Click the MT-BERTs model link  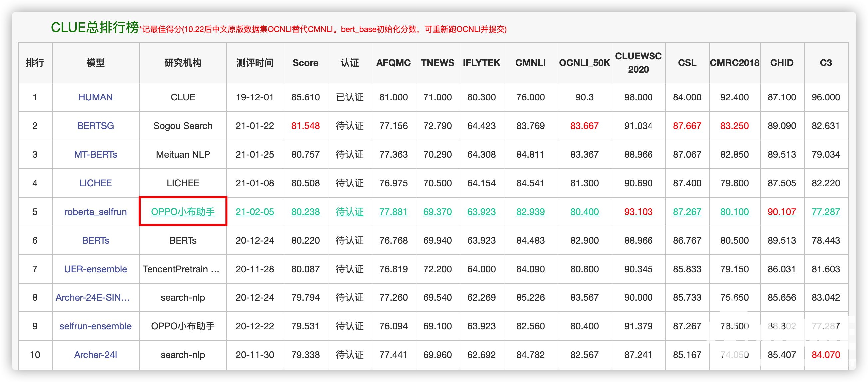(x=95, y=154)
